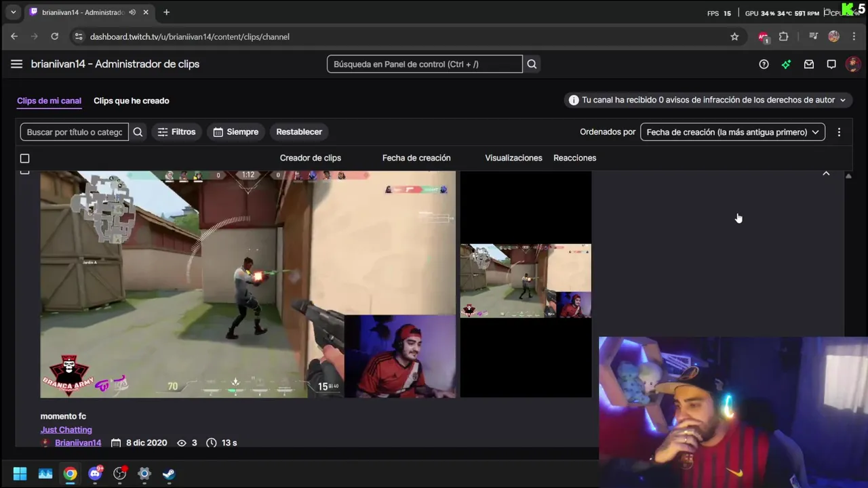The width and height of the screenshot is (868, 488).
Task: Open Discord from the taskbar
Action: (x=95, y=473)
